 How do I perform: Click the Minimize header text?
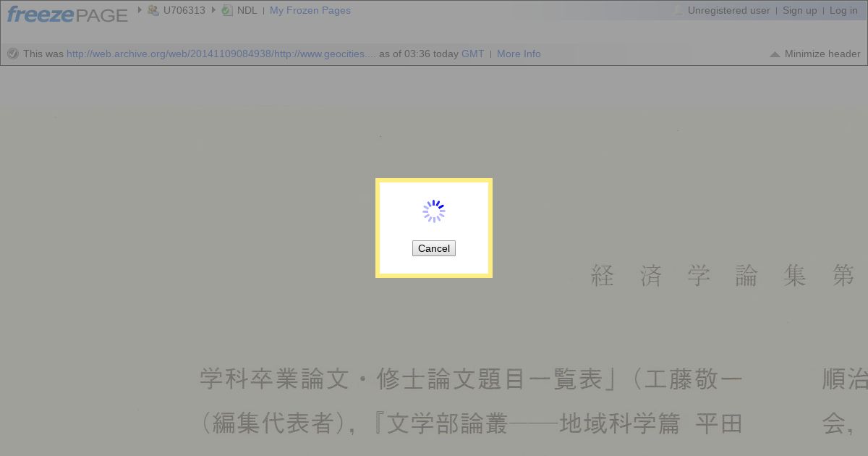click(822, 54)
